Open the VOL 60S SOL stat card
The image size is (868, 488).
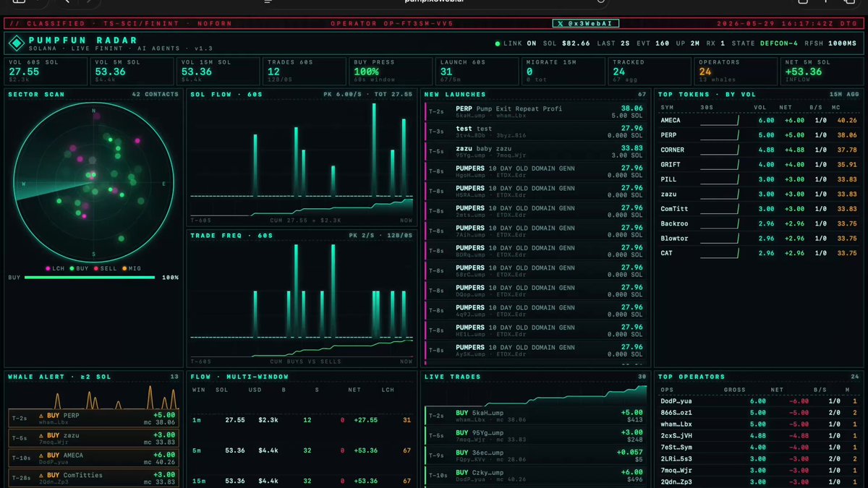pos(46,71)
